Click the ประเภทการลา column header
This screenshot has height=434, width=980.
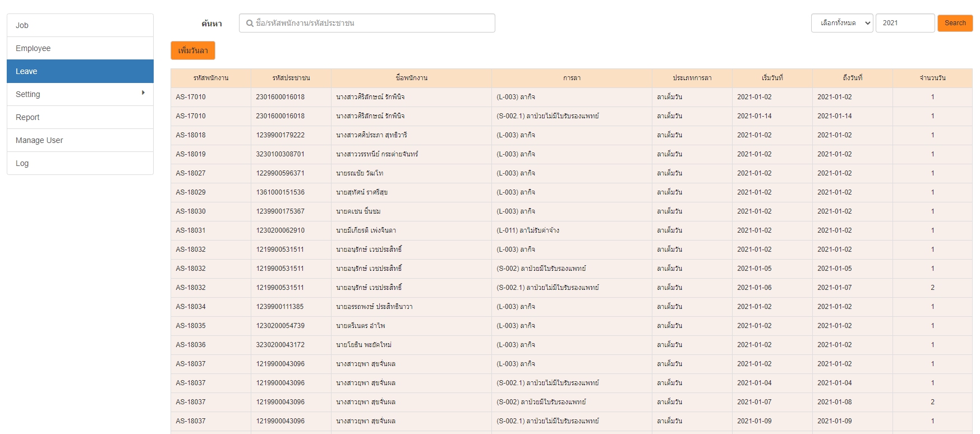click(692, 78)
